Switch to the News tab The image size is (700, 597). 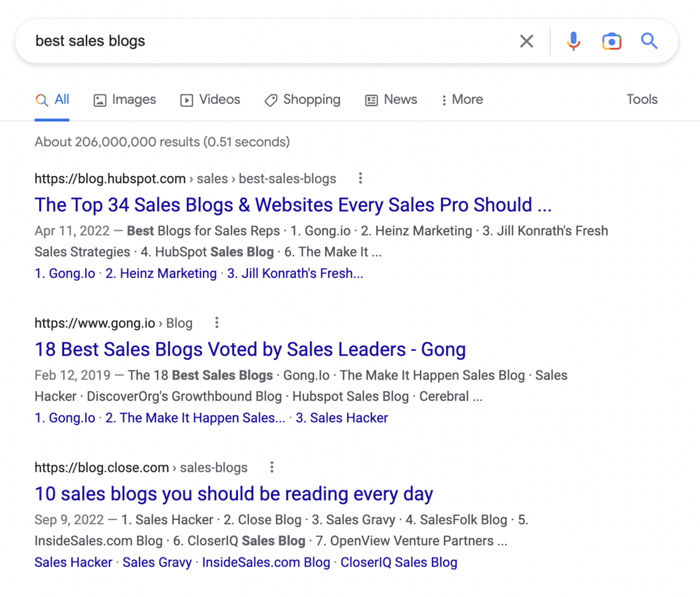391,100
